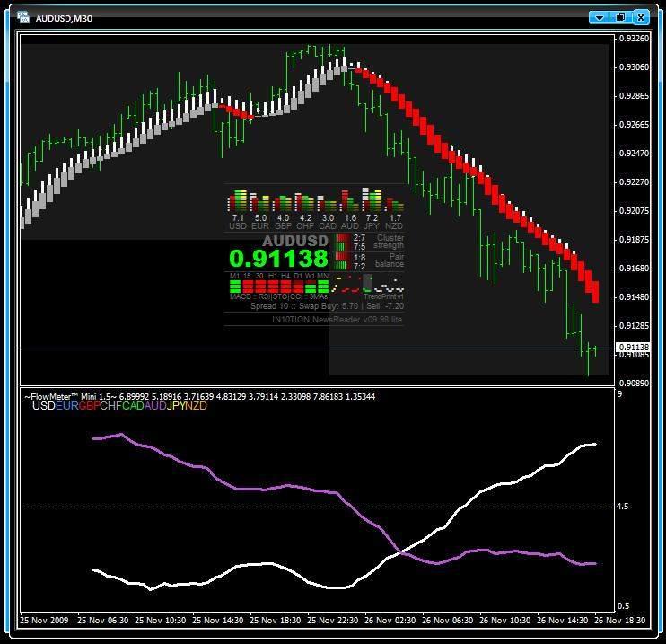Click the 0.93260 price axis label
This screenshot has width=666, height=644.
(634, 39)
